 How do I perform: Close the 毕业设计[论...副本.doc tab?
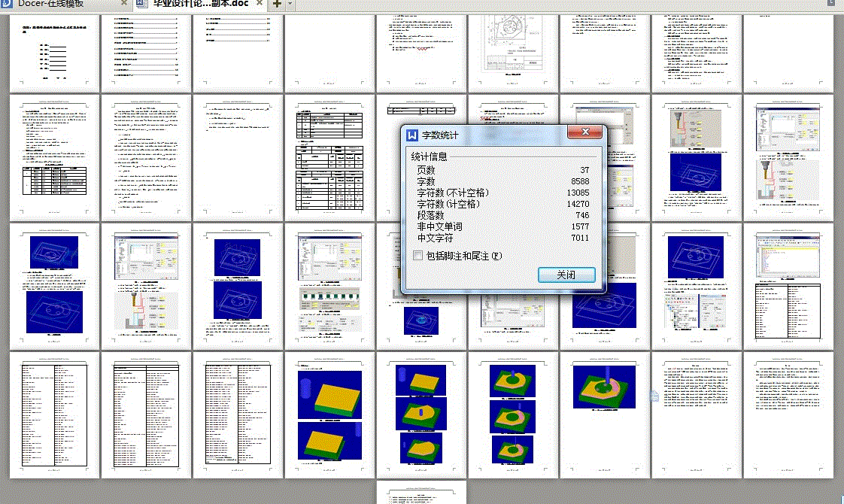(260, 3)
